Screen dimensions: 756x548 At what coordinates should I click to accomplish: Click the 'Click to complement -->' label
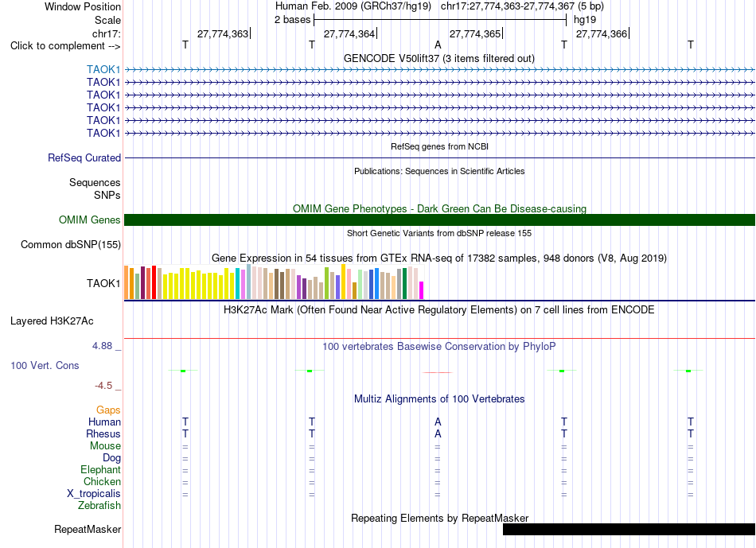[x=65, y=46]
